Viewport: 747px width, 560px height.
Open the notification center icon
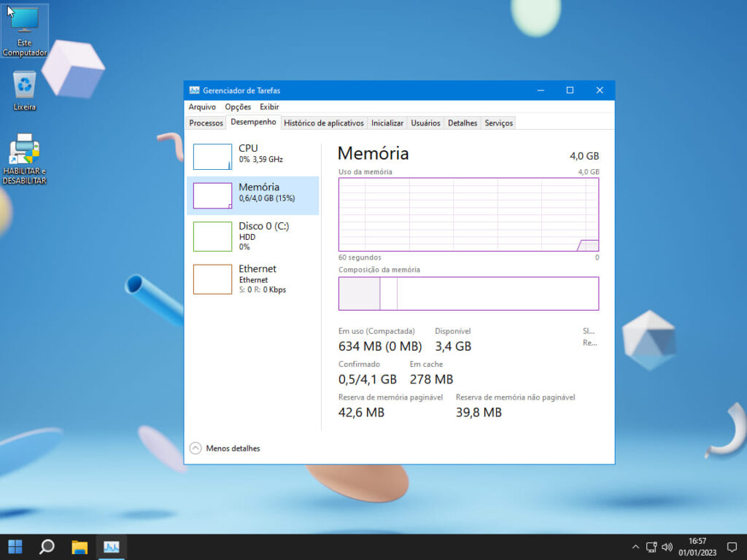(x=732, y=547)
